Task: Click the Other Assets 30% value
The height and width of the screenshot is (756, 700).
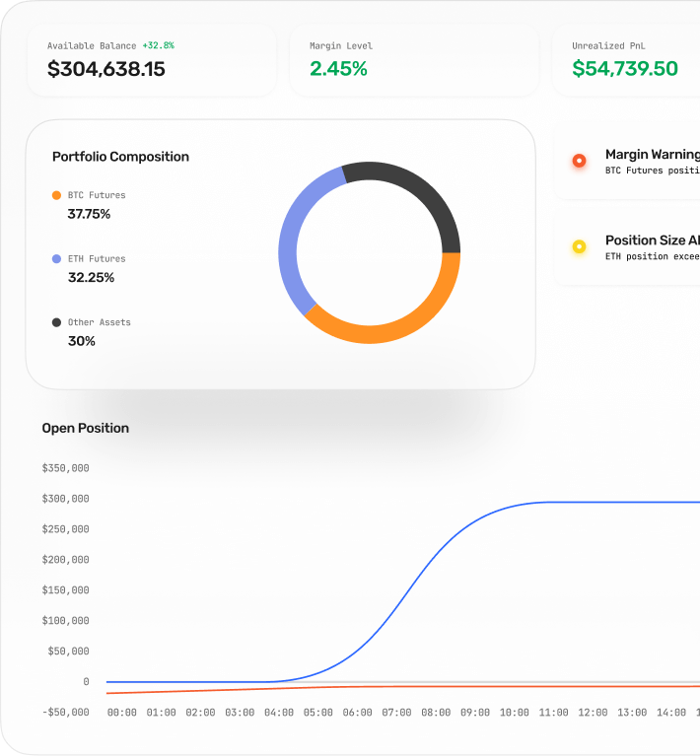Action: tap(82, 341)
